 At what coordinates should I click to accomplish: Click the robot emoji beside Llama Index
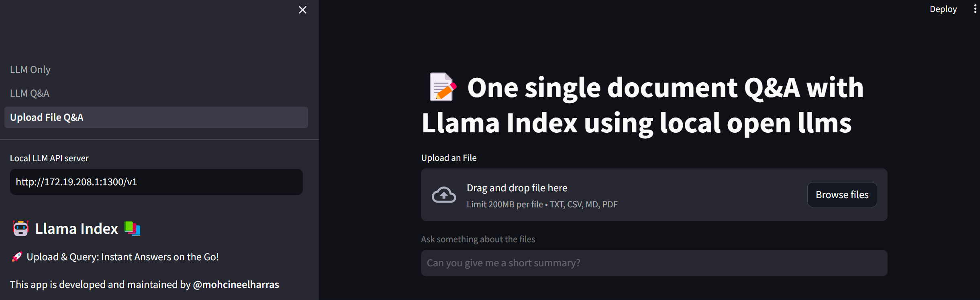pyautogui.click(x=20, y=229)
